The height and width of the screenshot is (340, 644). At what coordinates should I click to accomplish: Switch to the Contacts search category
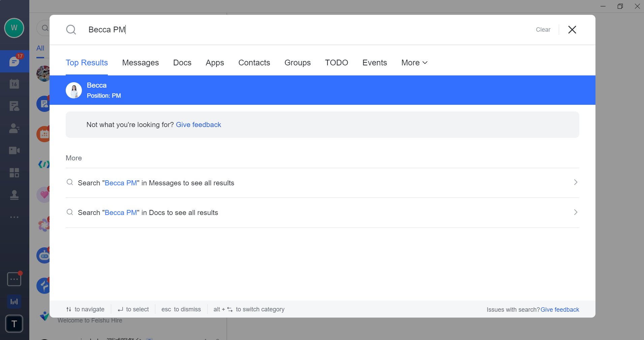254,63
